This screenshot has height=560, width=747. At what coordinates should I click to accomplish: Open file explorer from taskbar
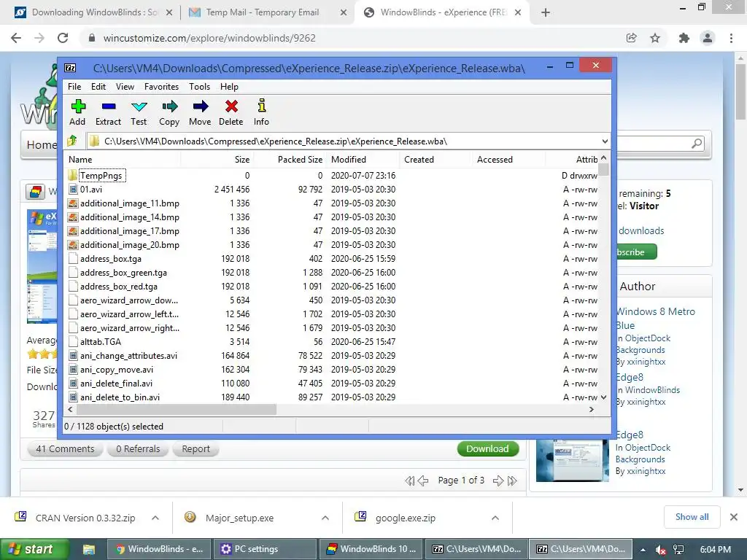tap(89, 549)
